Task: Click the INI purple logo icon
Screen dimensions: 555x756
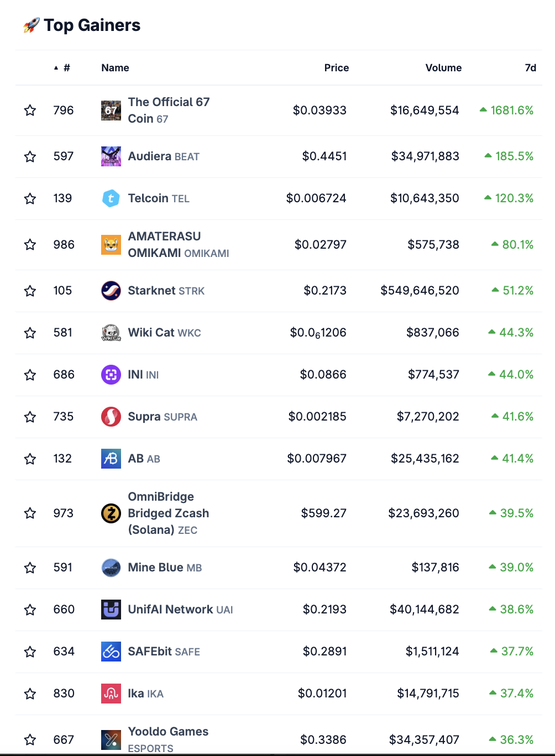Action: 111,375
